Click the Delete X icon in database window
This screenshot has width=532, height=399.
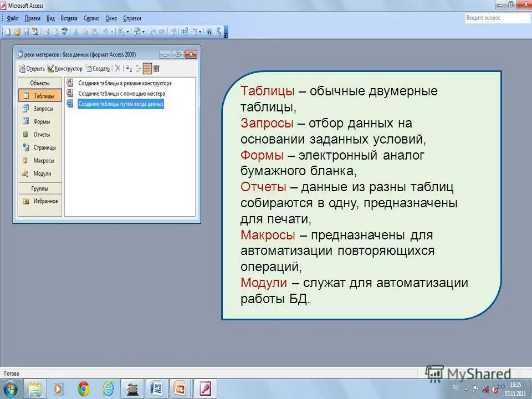(x=117, y=69)
